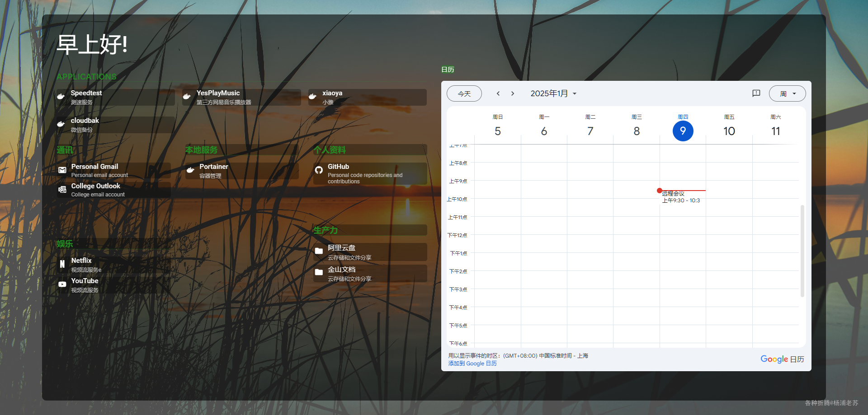Viewport: 868px width, 415px height.
Task: Open the cloudbak 微信备份 link
Action: coord(115,125)
